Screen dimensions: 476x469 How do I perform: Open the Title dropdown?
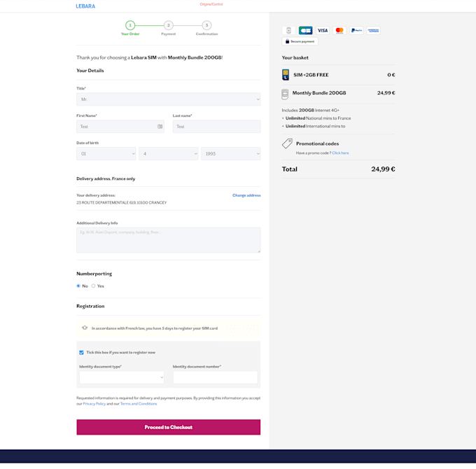[169, 99]
